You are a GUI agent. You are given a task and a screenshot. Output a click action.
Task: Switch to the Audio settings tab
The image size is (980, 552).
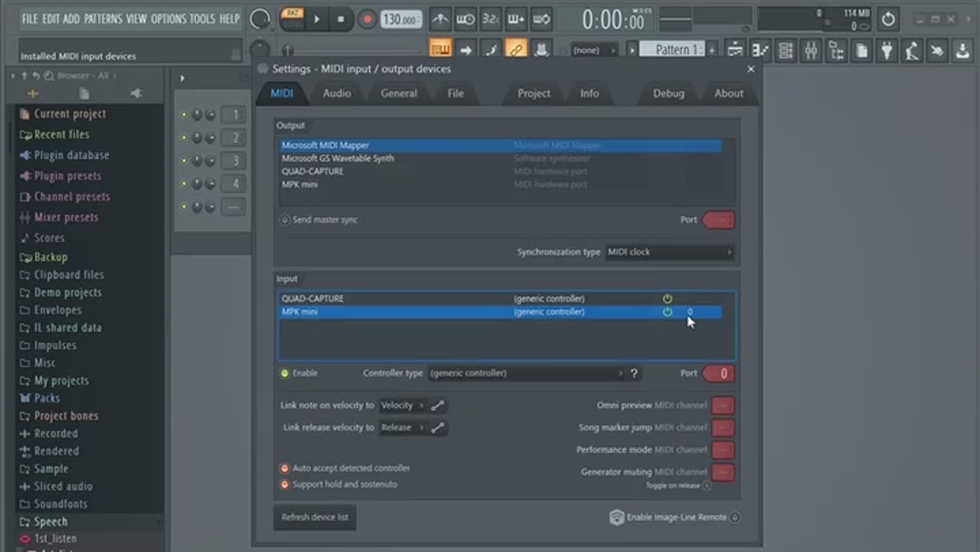(337, 93)
